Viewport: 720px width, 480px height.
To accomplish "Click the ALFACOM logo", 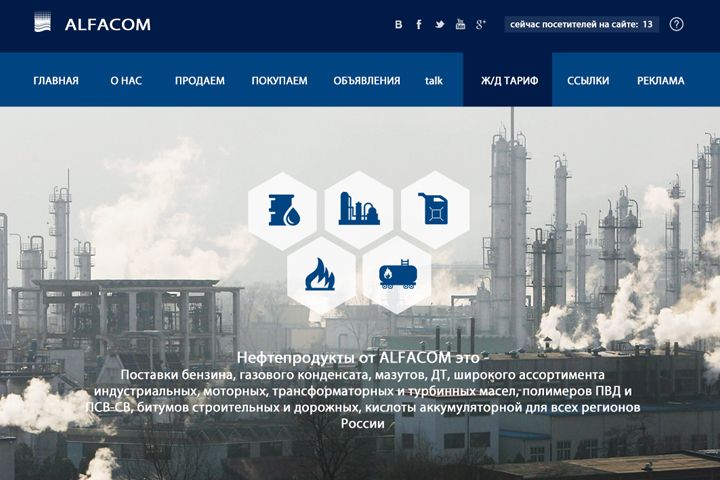I will coord(93,24).
